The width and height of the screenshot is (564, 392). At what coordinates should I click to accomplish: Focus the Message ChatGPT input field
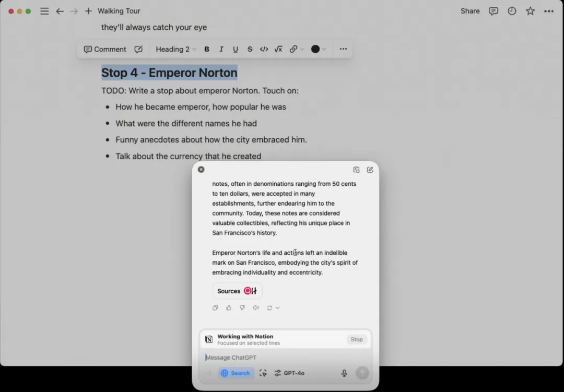tap(285, 358)
